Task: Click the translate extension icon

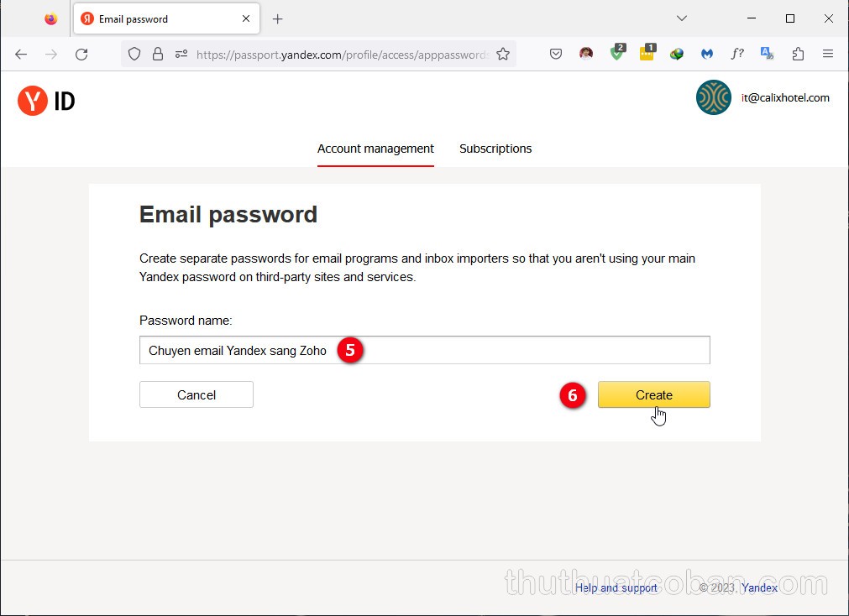Action: click(767, 54)
